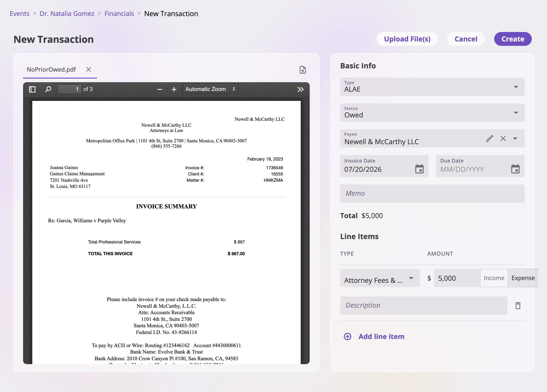Focus the PDF page number field
The image size is (547, 392).
[69, 89]
